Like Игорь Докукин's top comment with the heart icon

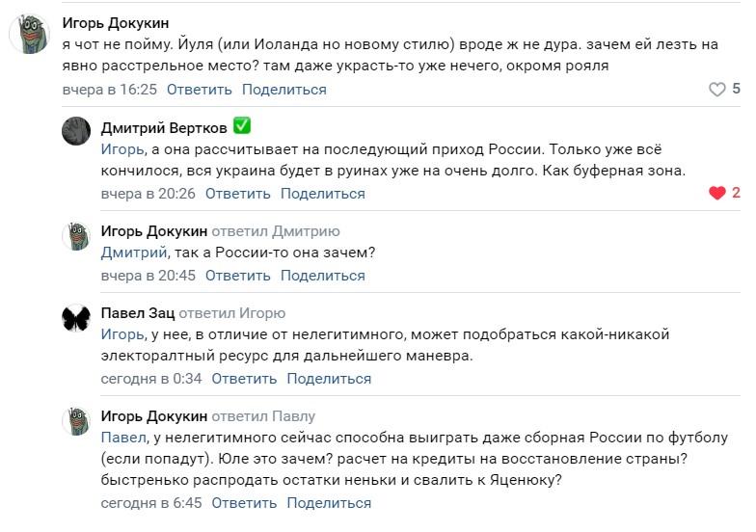[x=716, y=90]
